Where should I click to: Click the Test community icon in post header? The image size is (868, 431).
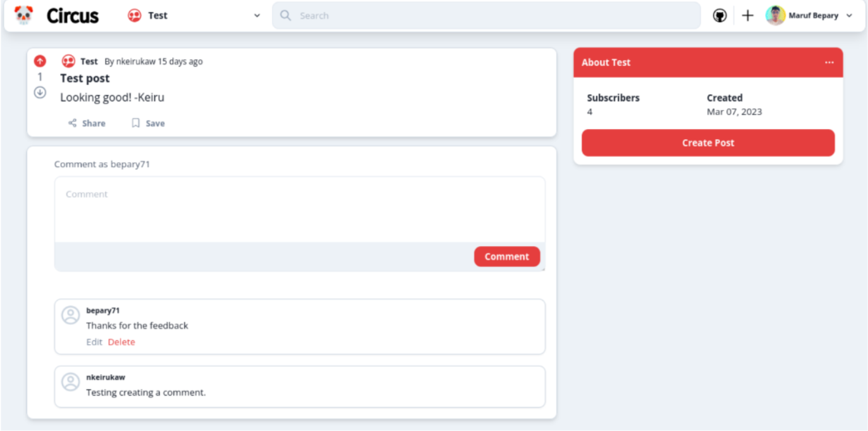68,61
